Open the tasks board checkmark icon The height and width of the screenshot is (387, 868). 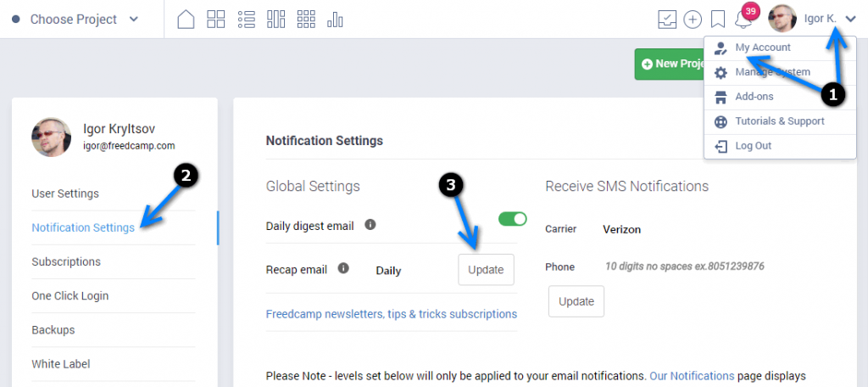(x=667, y=20)
